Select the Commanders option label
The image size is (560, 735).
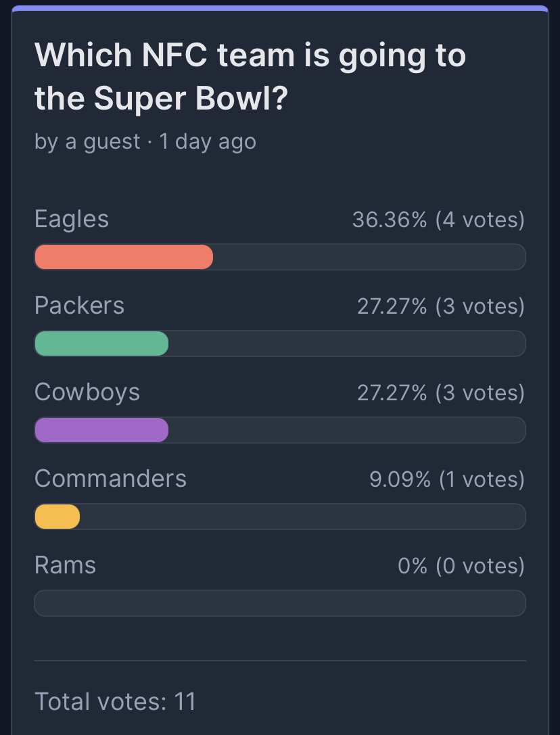(111, 479)
